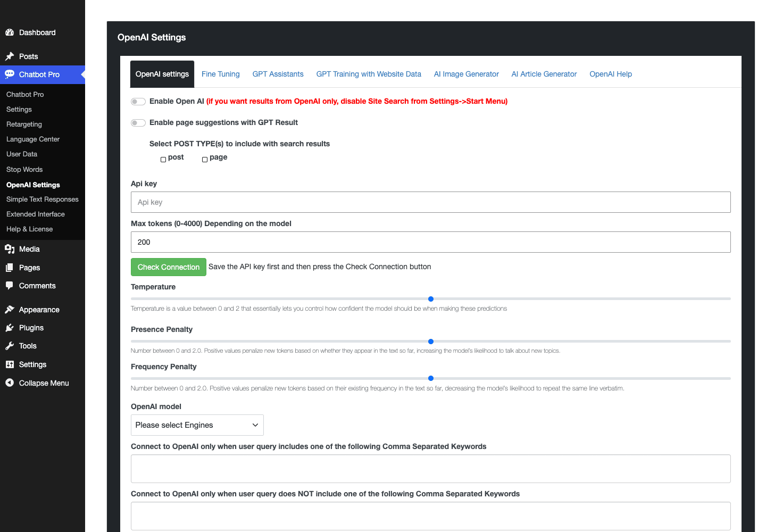The image size is (766, 532).
Task: Open Chatbot Pro submenu item
Action: (x=25, y=94)
